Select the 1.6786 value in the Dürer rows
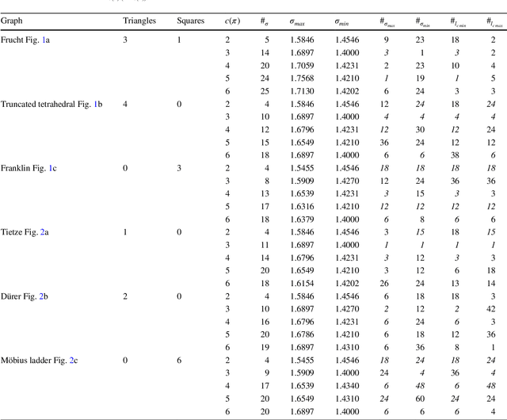 [x=302, y=334]
